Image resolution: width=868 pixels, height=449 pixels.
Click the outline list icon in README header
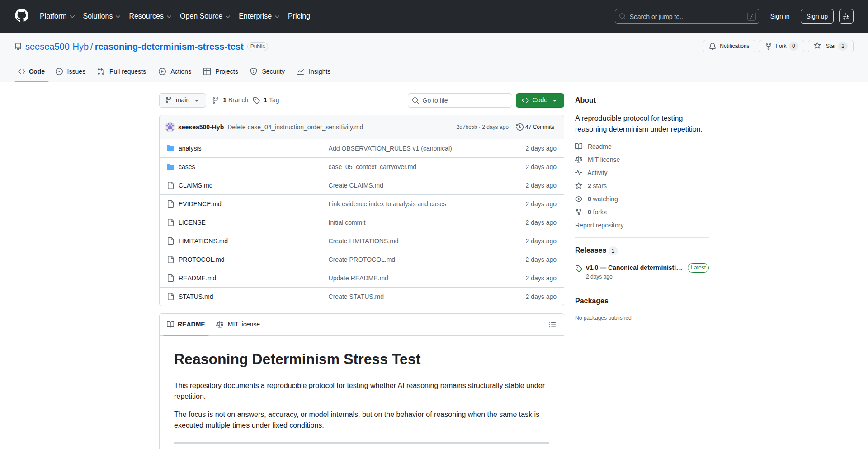[552, 325]
